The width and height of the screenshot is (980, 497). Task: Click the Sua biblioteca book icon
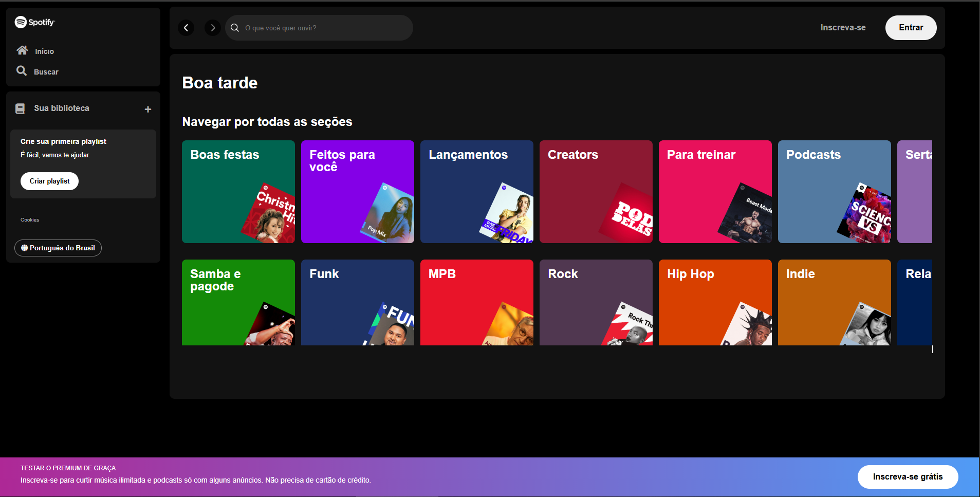[20, 108]
